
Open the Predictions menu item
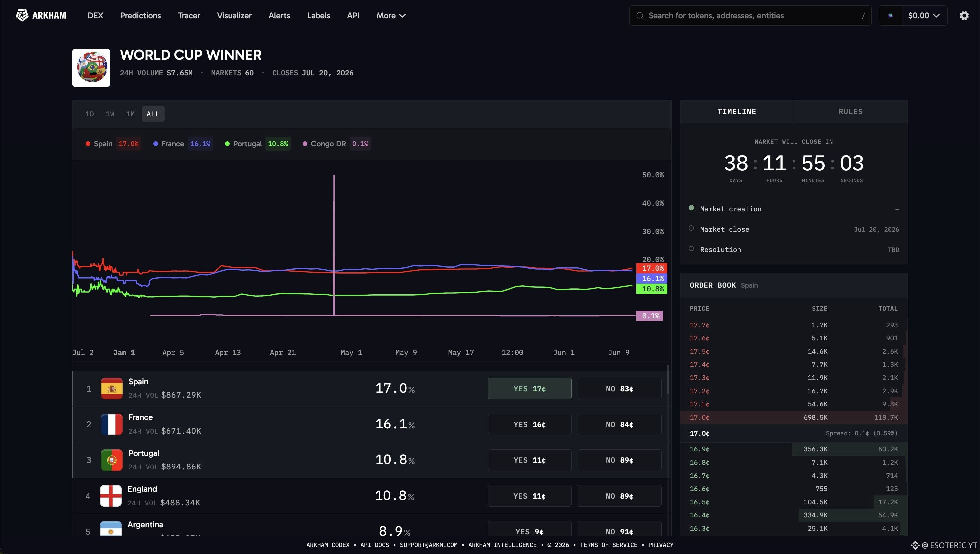point(140,16)
